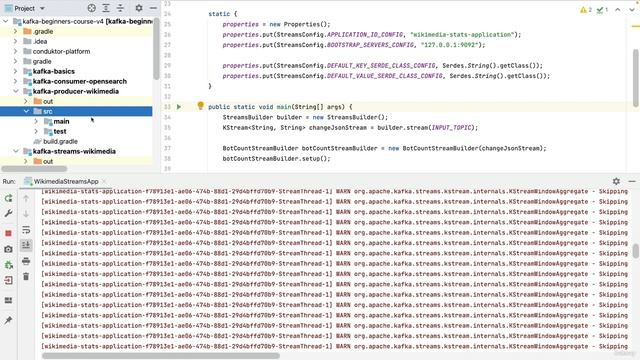Click Project panel vertical scrollbar
Viewport: 640px width, 360px height.
[156, 48]
